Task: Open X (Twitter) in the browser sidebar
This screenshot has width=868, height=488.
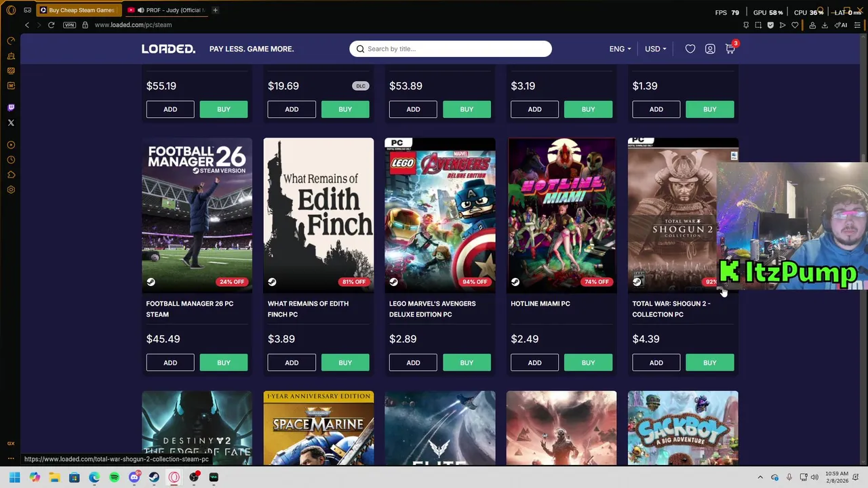Action: (11, 123)
